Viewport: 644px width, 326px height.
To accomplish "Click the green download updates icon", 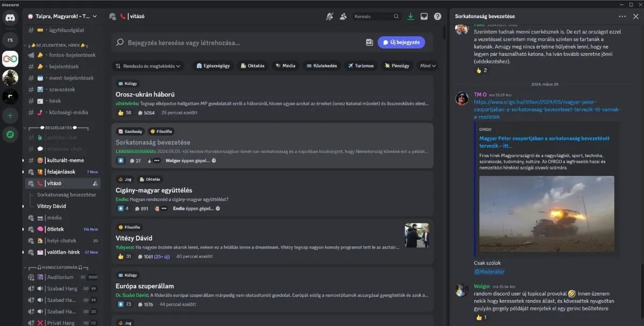I will 411,17.
